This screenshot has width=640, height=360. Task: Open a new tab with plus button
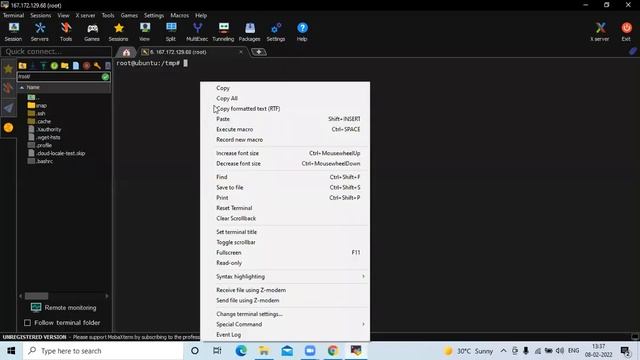tap(259, 52)
